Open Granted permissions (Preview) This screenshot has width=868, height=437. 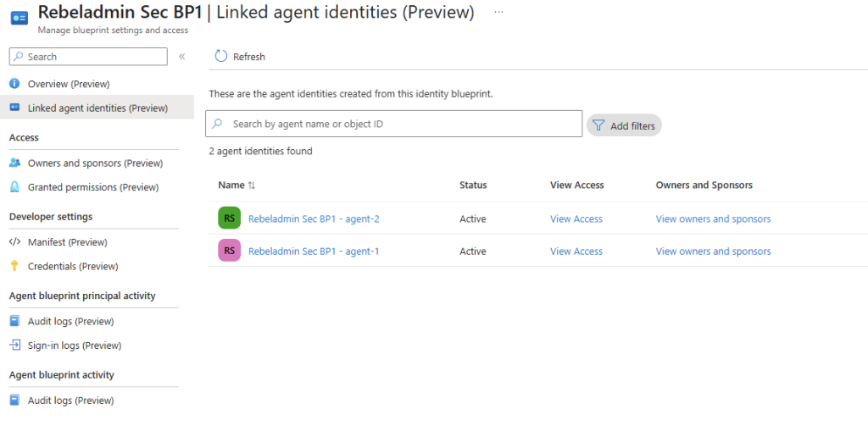point(93,187)
